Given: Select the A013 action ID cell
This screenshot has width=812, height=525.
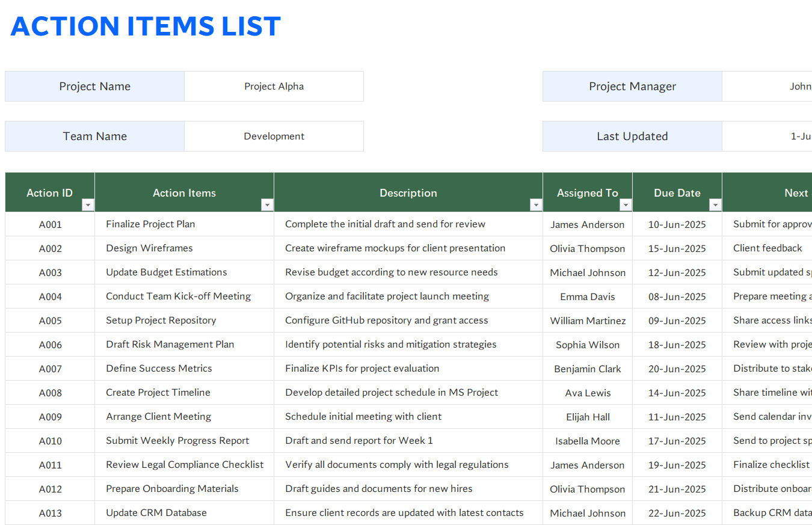Looking at the screenshot, I should pyautogui.click(x=50, y=513).
